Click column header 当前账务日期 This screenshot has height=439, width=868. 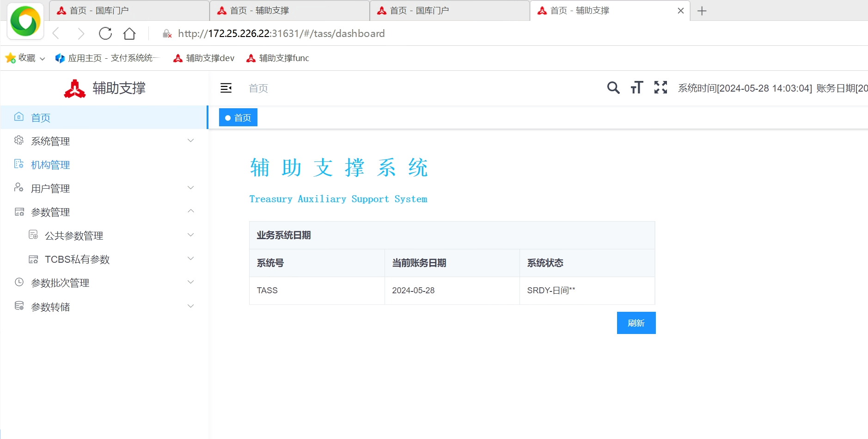click(452, 263)
